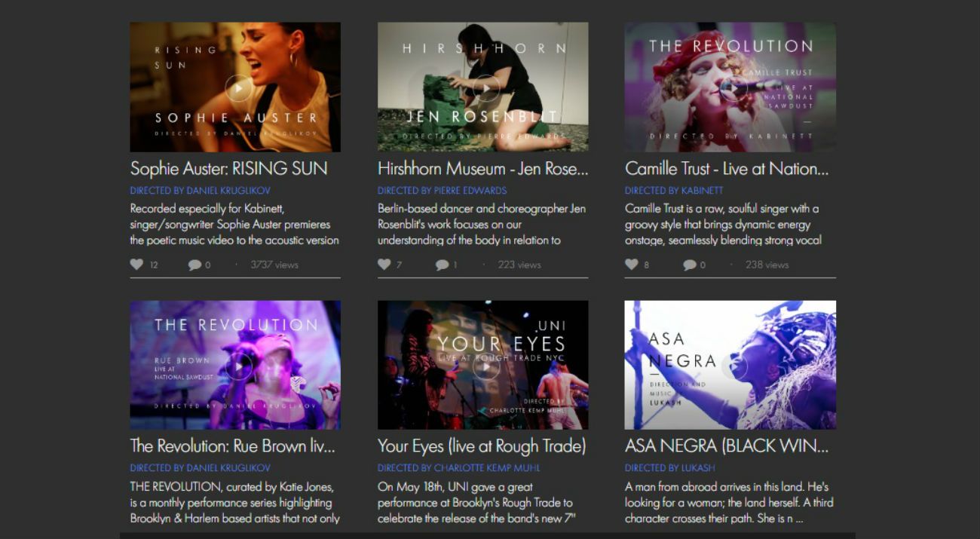Open Your Eyes (live at Rough Trade) title
The width and height of the screenshot is (980, 539).
pyautogui.click(x=482, y=446)
